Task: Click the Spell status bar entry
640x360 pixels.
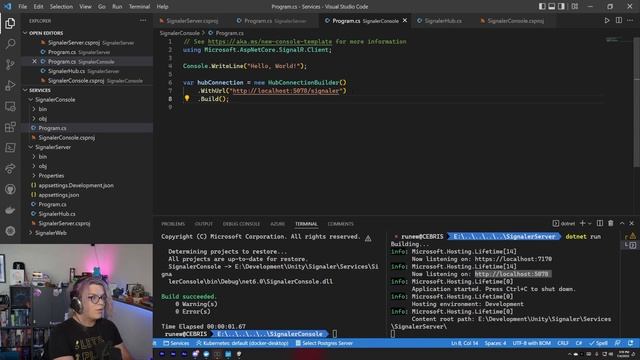Action: pos(598,343)
